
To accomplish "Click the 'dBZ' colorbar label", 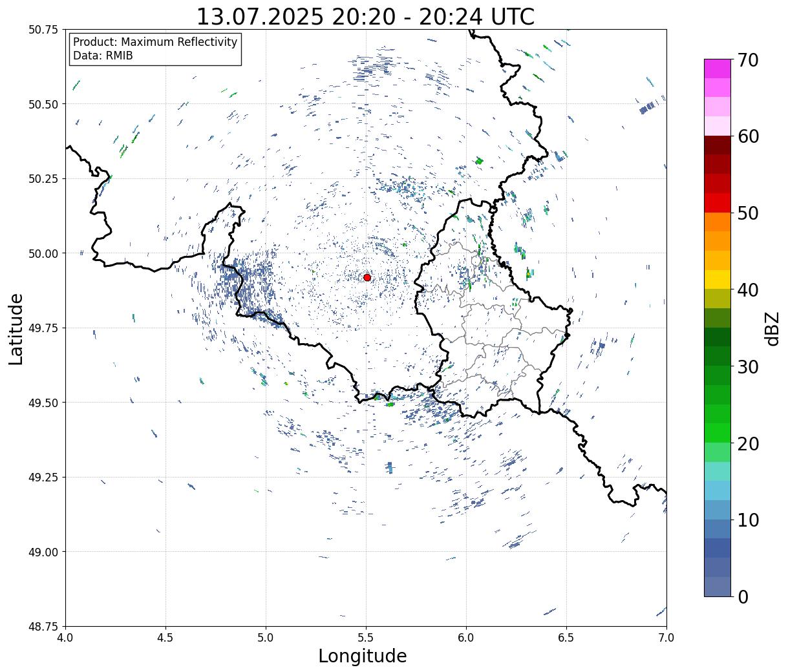I will click(772, 328).
